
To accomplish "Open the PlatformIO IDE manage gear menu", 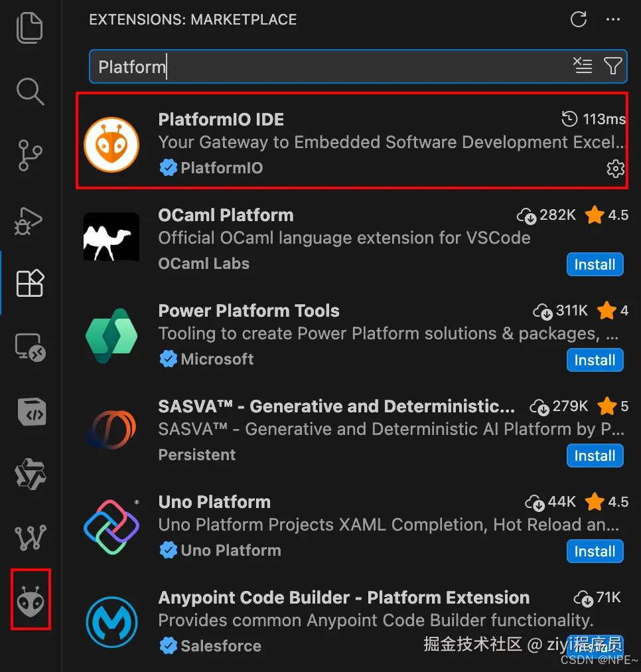I will 615,169.
